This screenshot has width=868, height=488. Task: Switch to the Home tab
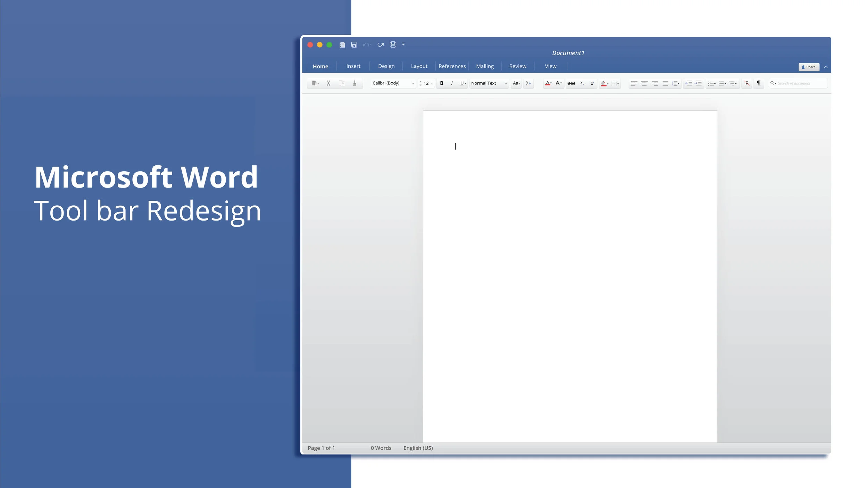(x=320, y=66)
